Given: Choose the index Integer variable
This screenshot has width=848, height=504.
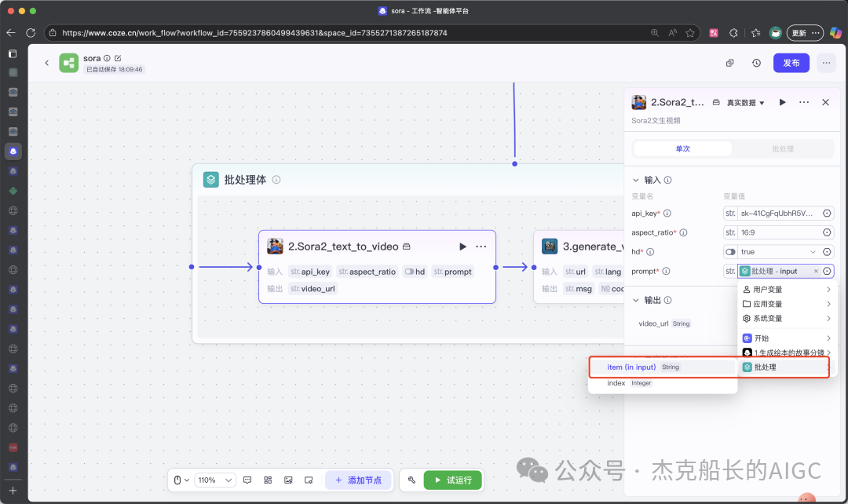Looking at the screenshot, I should tap(663, 383).
